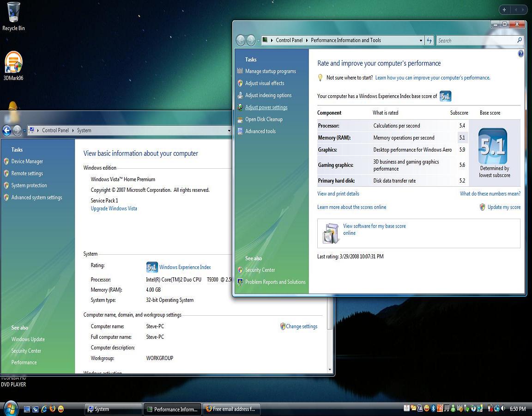532x416 pixels.
Task: Open Adjust power settings task
Action: [266, 107]
